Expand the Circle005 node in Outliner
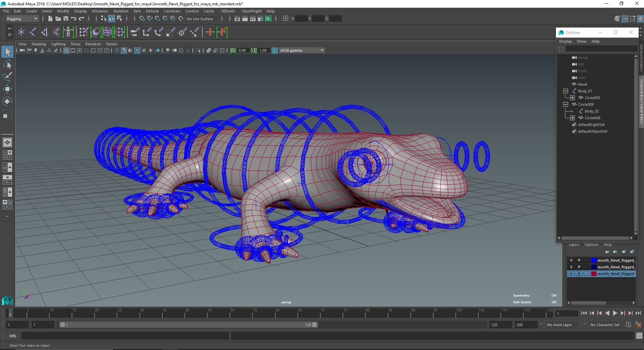The image size is (644, 350). coord(572,98)
